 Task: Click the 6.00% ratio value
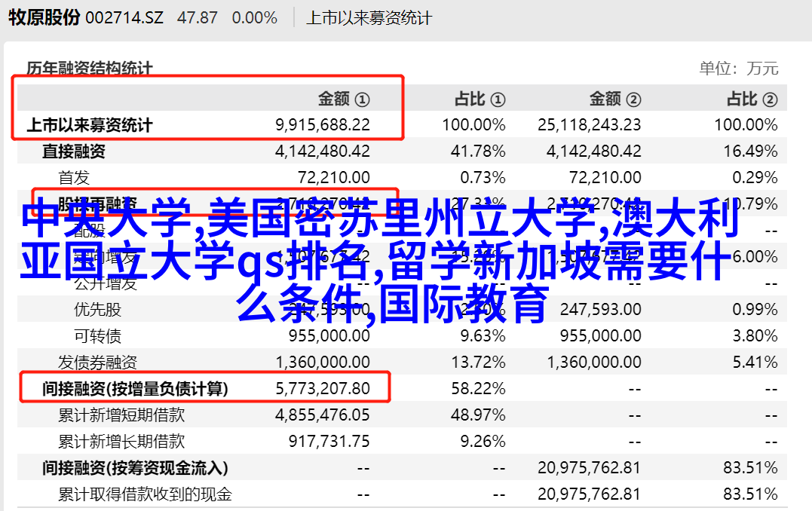pyautogui.click(x=755, y=257)
